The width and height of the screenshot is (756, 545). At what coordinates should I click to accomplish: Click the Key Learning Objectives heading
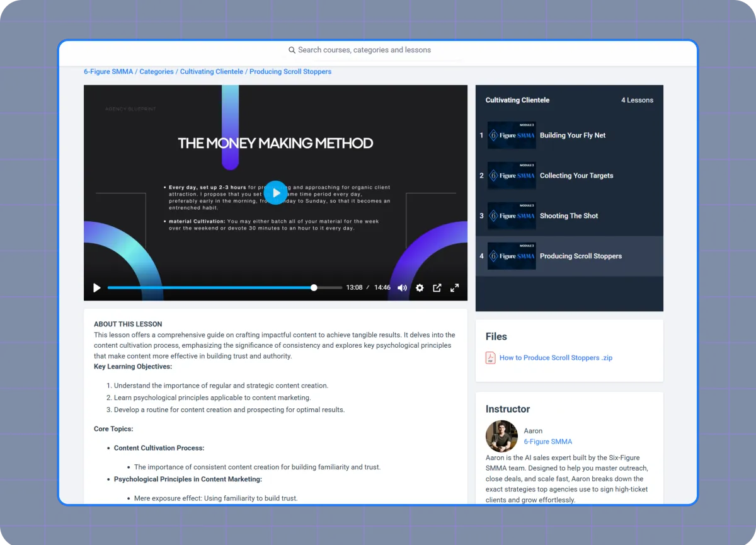[133, 367]
